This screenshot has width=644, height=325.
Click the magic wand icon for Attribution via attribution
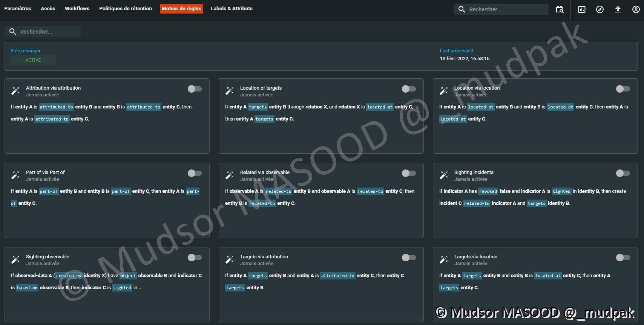[15, 91]
